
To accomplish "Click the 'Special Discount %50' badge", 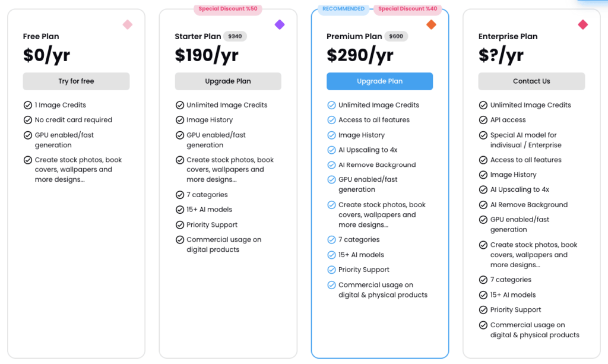I will (x=228, y=9).
